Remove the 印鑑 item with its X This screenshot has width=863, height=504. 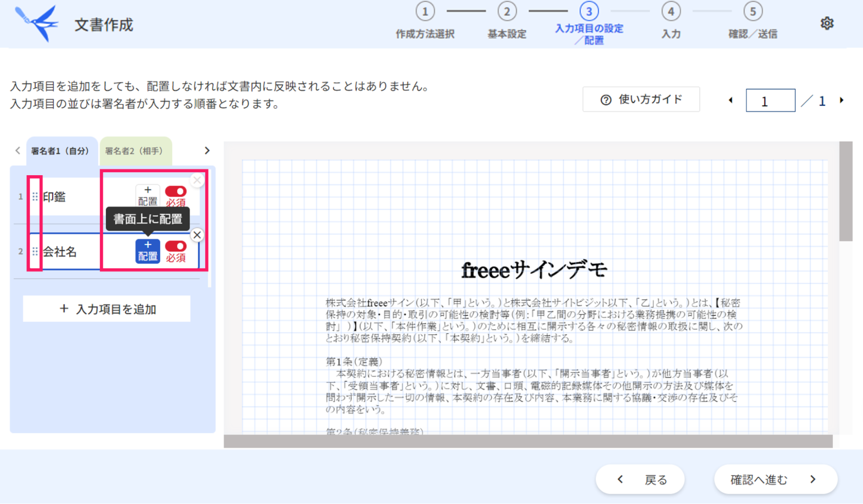point(197,180)
